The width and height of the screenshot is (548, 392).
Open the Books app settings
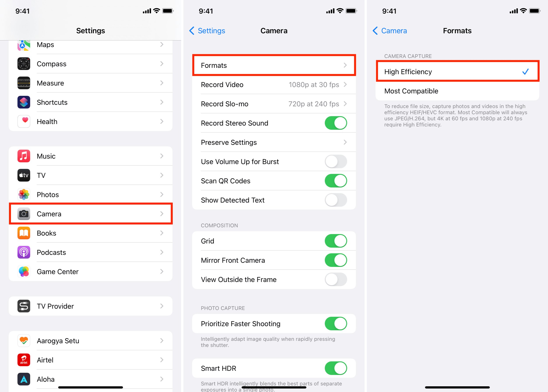90,233
